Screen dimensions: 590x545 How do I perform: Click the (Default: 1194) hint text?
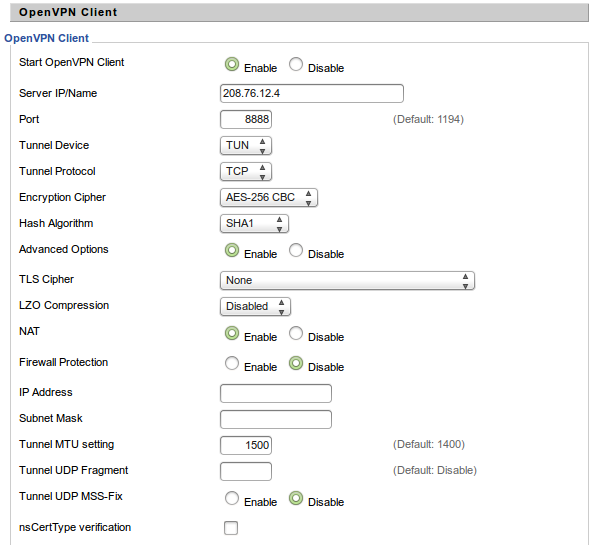(x=428, y=119)
